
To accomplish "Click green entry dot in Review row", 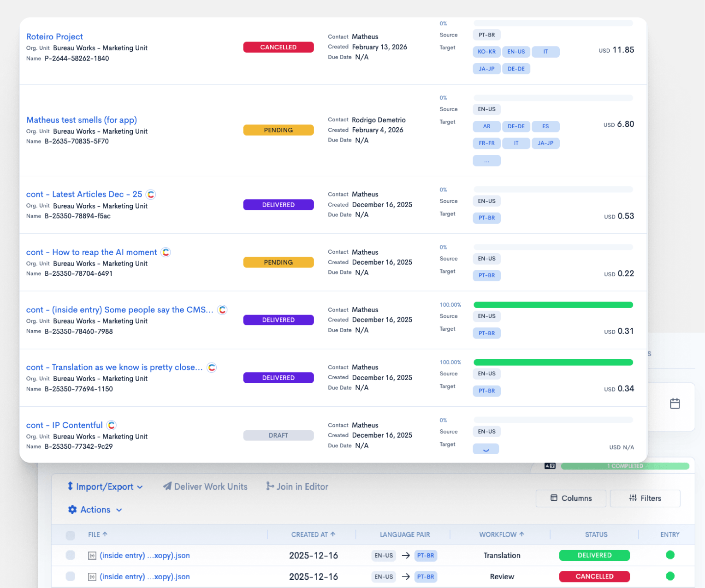I will point(670,576).
